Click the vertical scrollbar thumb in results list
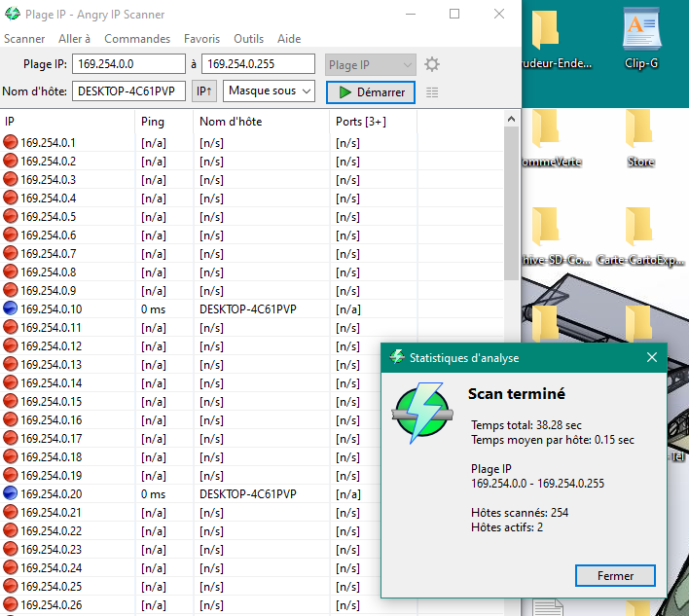The height and width of the screenshot is (616, 689). point(511,203)
